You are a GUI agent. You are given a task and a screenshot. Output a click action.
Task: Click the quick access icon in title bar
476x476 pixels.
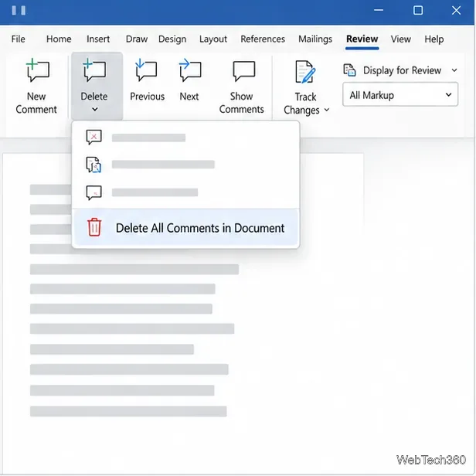19,10
